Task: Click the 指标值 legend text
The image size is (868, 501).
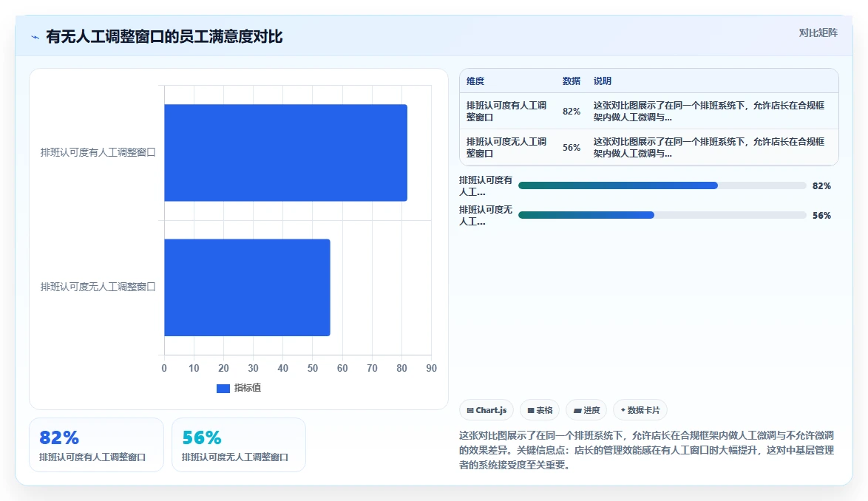Action: (x=248, y=388)
